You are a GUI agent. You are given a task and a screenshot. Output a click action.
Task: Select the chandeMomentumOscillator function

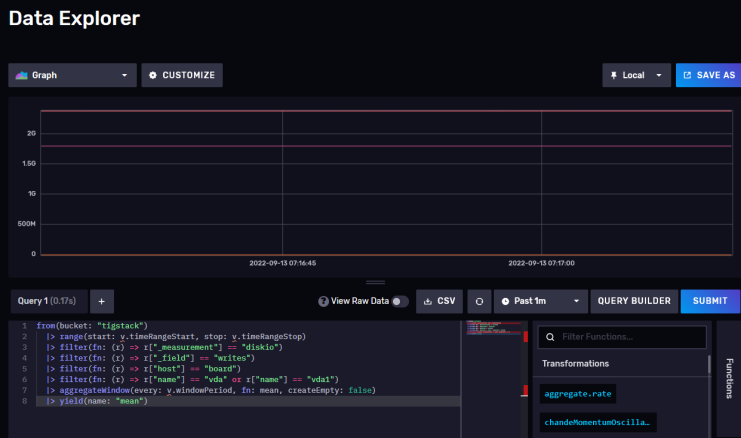(x=598, y=422)
